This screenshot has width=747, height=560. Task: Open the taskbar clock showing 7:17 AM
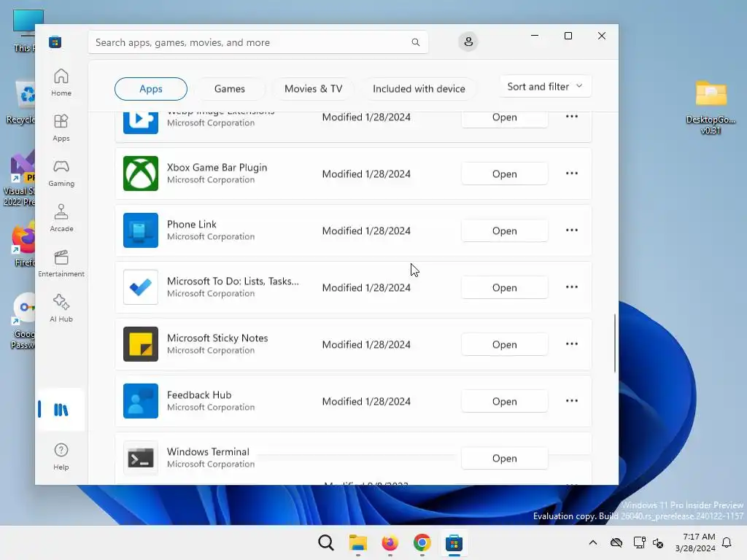[x=695, y=542]
